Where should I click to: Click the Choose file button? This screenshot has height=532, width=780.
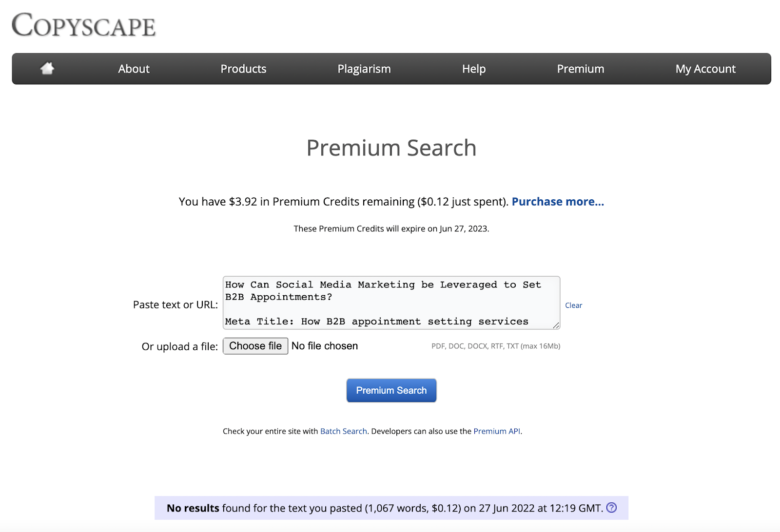click(255, 346)
